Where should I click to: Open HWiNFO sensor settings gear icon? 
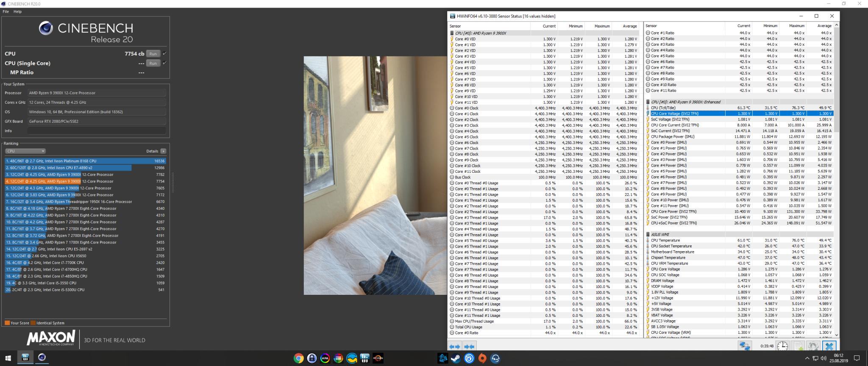coord(813,346)
